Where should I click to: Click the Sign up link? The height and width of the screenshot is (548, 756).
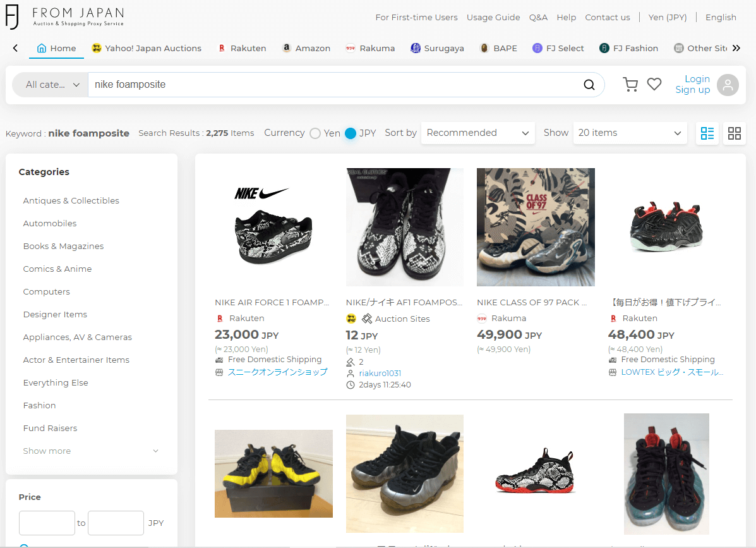click(693, 90)
